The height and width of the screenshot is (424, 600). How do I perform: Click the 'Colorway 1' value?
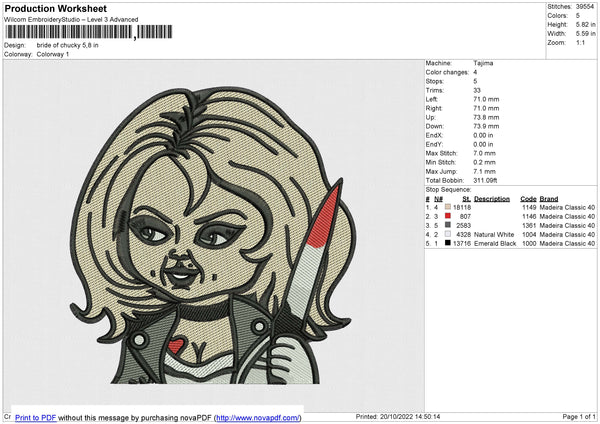pyautogui.click(x=53, y=54)
